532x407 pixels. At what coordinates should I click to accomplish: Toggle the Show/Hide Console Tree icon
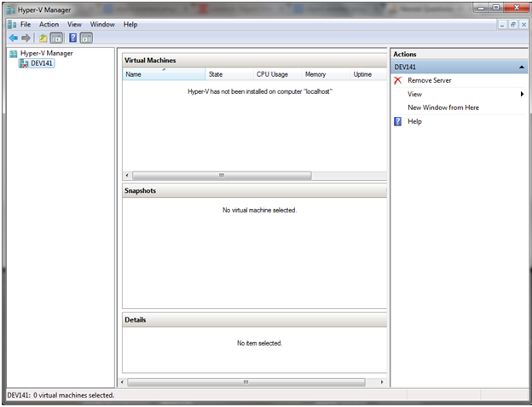(56, 38)
